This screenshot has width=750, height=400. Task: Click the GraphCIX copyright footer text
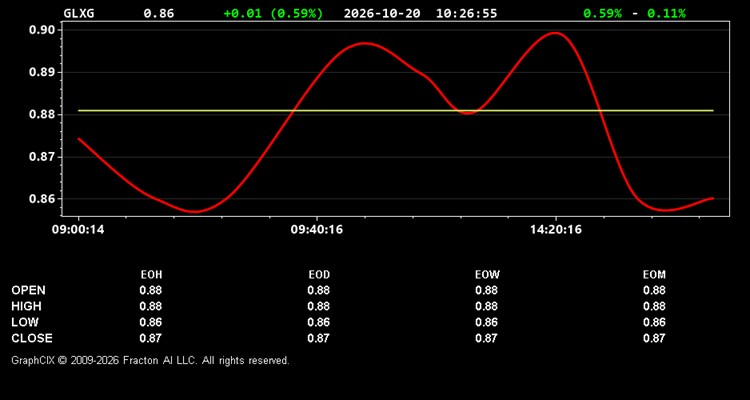click(150, 360)
